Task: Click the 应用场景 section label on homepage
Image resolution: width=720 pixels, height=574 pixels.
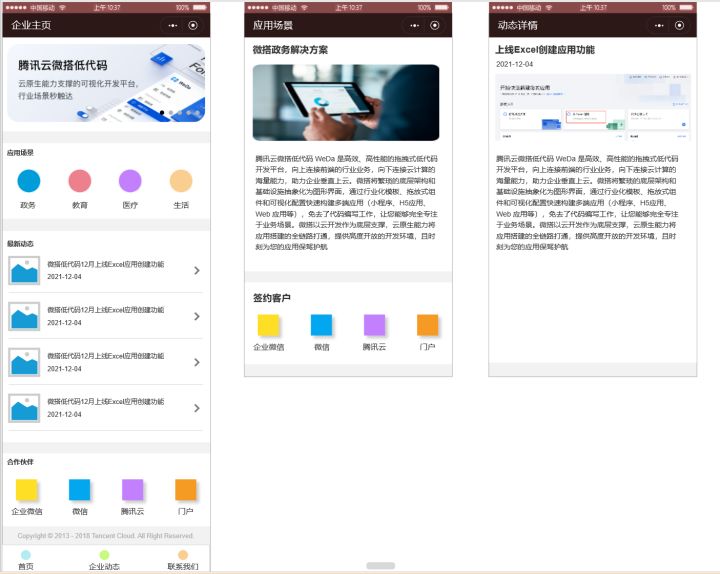Action: 20,153
